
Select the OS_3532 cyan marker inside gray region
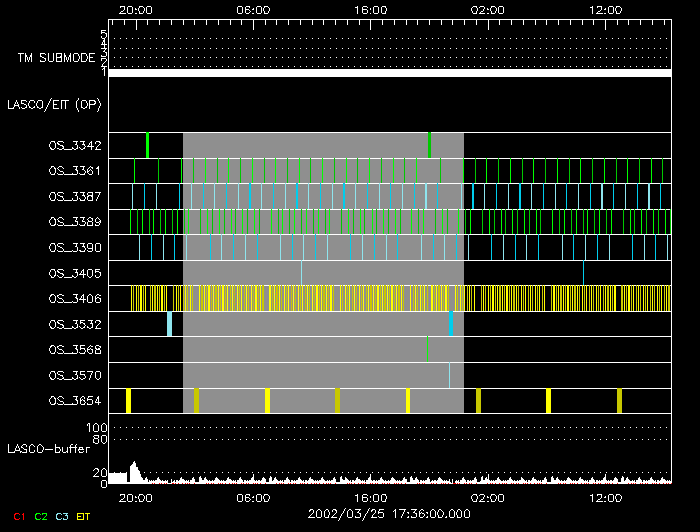451,323
